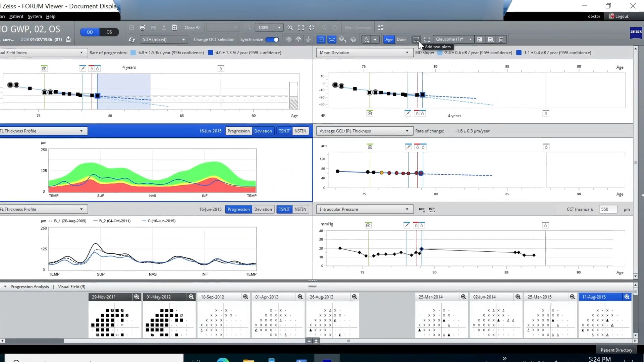Click the fullscreen expand icon in the toolbar

tap(301, 27)
